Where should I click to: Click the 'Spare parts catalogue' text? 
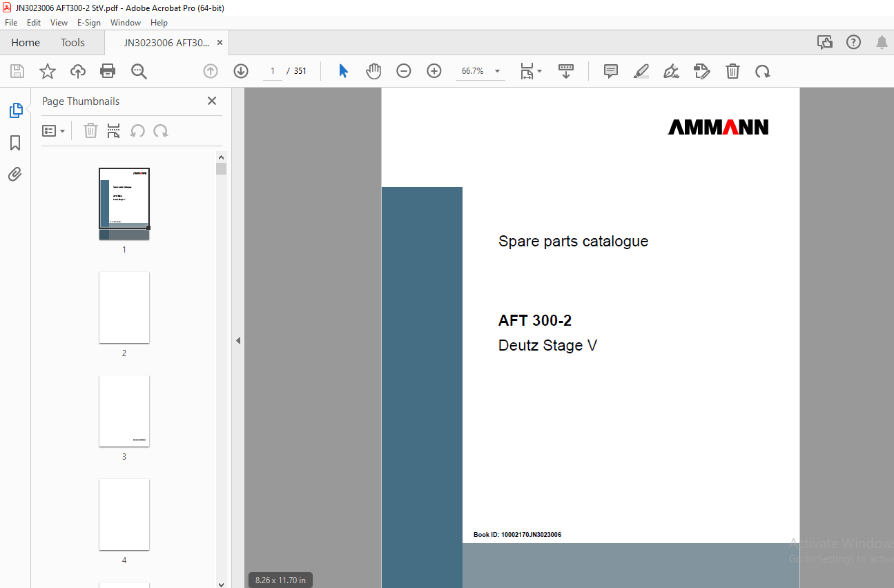click(x=573, y=242)
